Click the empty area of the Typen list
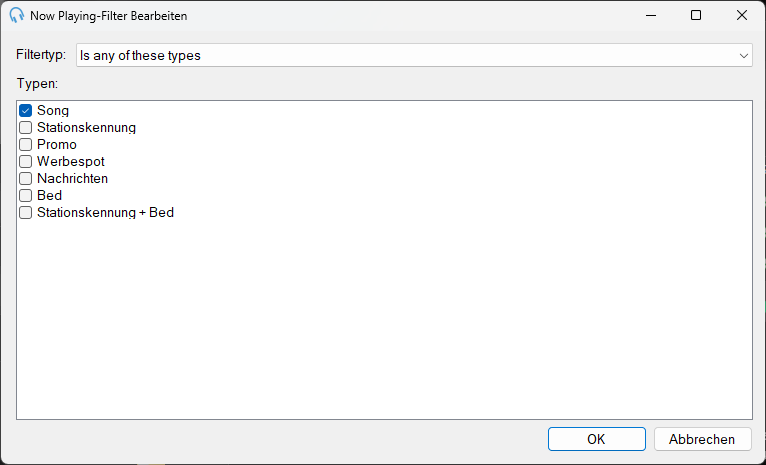This screenshot has width=766, height=465. point(384,317)
